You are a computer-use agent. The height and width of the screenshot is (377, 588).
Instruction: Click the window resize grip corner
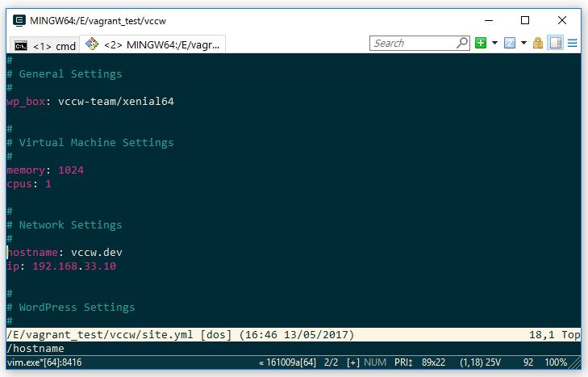click(575, 363)
